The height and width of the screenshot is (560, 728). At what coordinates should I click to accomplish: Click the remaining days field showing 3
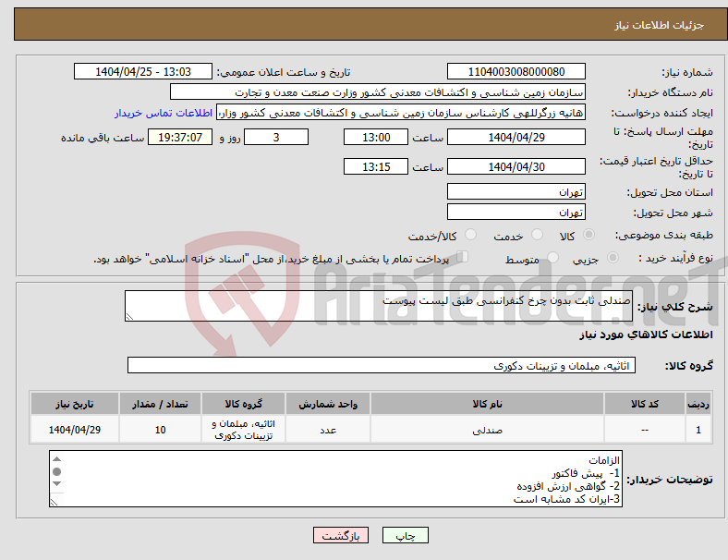276,137
